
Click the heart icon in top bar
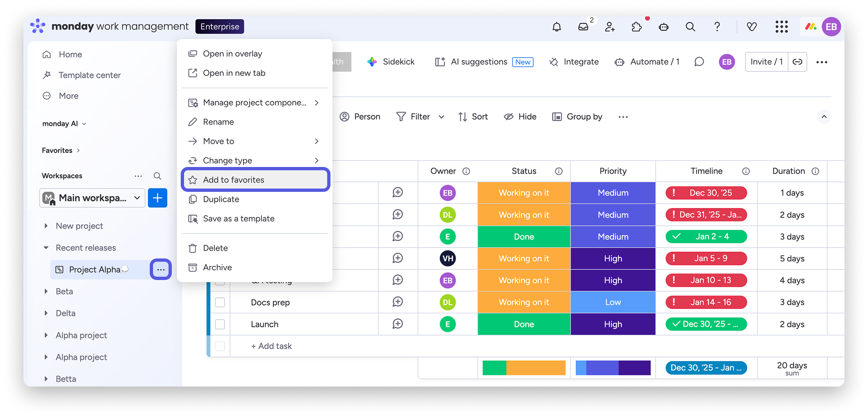click(752, 27)
